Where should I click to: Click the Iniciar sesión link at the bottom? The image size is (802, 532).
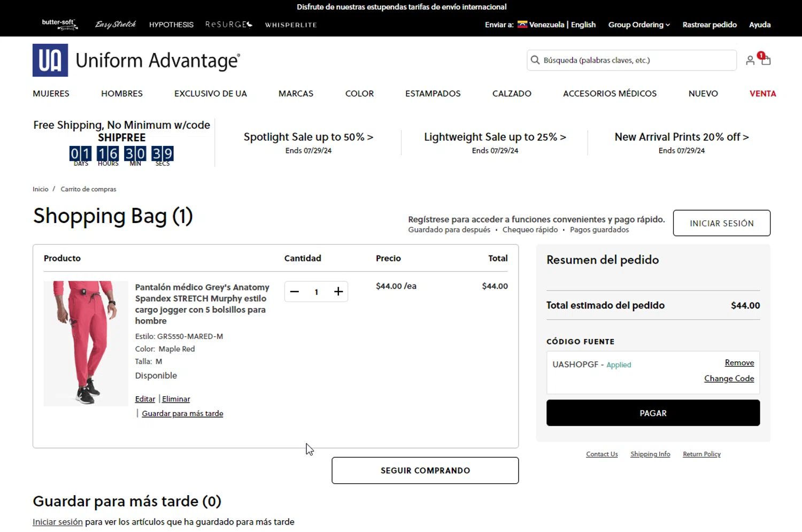(58, 522)
